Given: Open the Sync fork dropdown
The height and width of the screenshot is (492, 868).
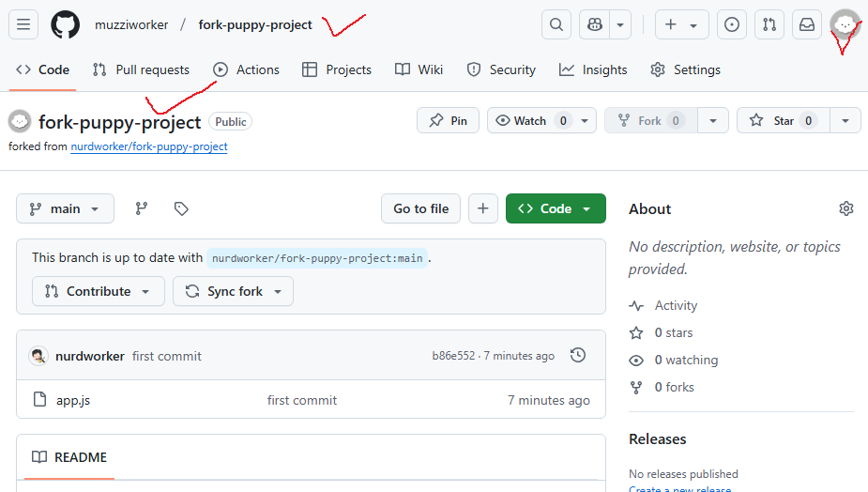Looking at the screenshot, I should (x=233, y=291).
